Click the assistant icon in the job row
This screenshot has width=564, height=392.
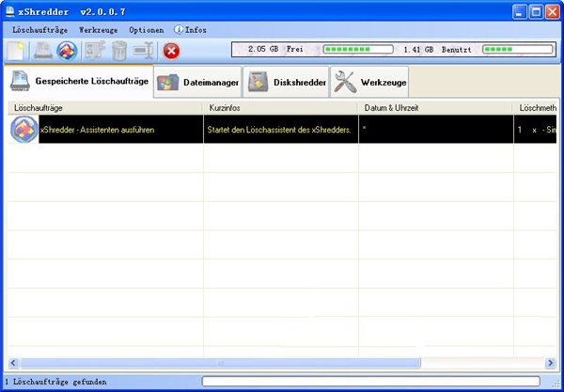[24, 129]
